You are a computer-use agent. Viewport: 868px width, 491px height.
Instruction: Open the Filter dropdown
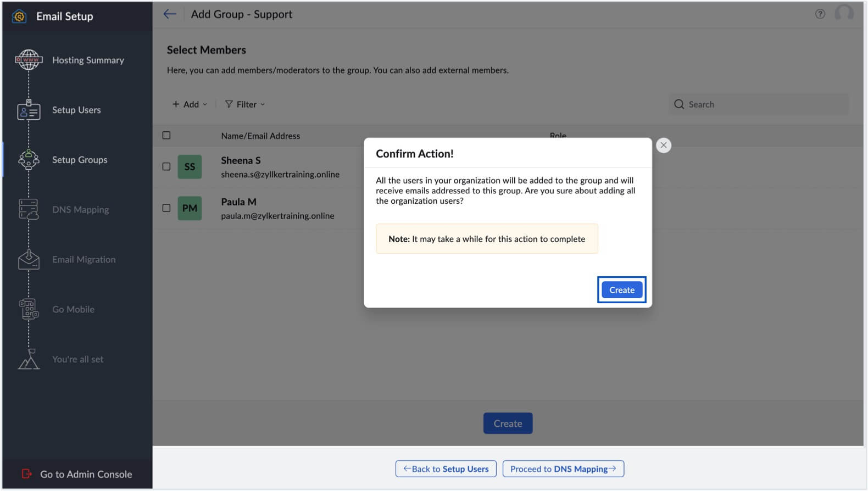coord(245,104)
